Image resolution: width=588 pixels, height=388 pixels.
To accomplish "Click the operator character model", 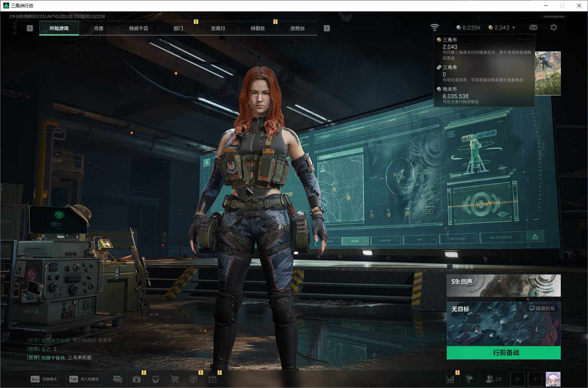I will pyautogui.click(x=258, y=217).
